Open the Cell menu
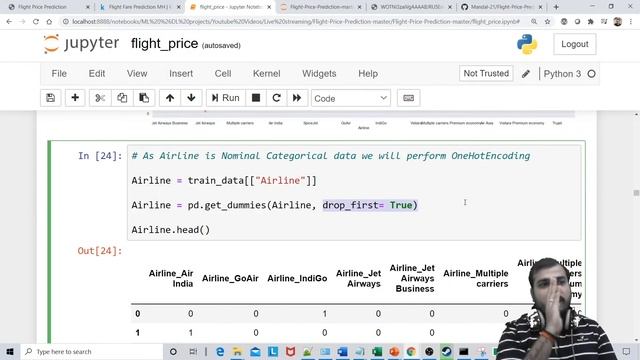Screen dimensions: 640x360 pos(223,73)
